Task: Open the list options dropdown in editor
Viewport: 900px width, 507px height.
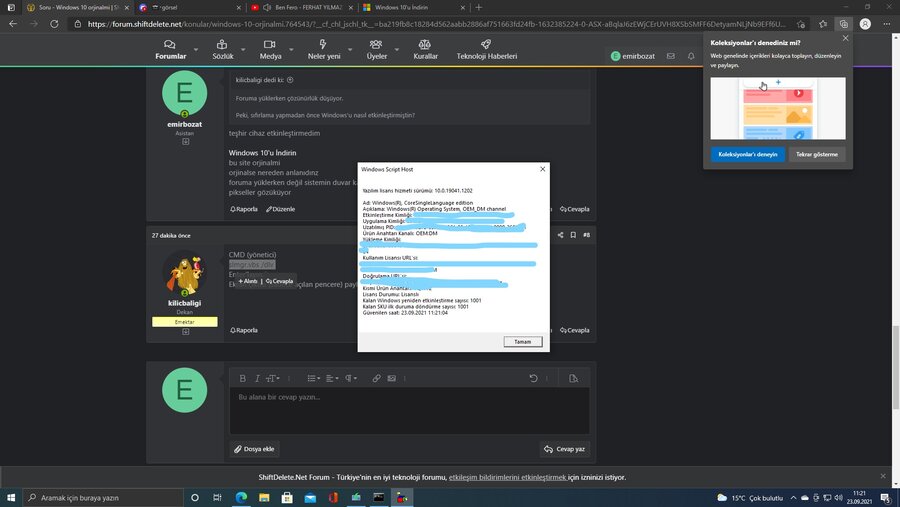Action: click(314, 378)
